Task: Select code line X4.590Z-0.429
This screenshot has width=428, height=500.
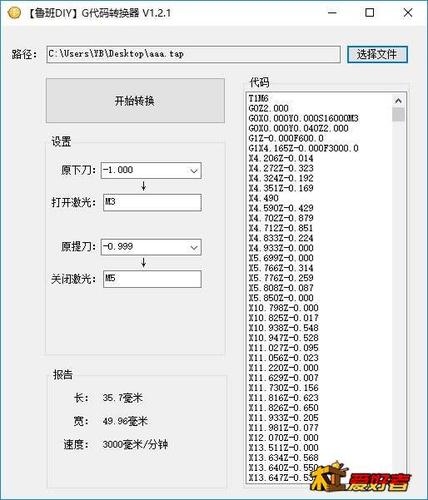Action: pyautogui.click(x=281, y=208)
